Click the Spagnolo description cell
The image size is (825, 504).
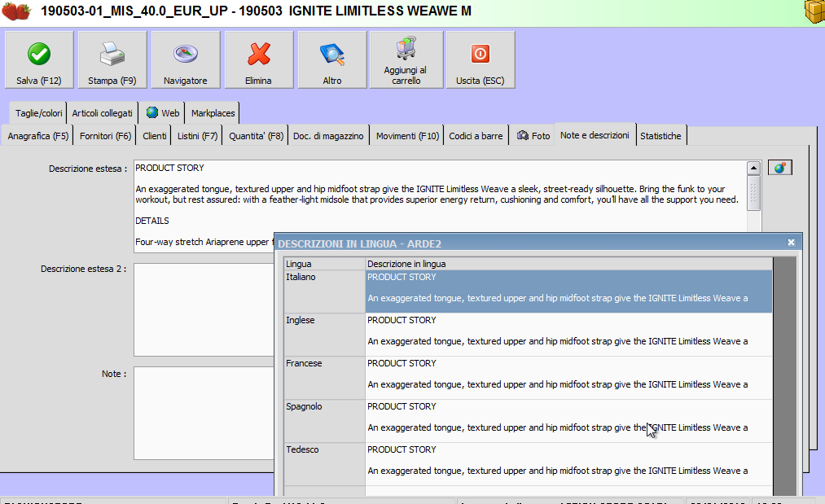click(568, 421)
